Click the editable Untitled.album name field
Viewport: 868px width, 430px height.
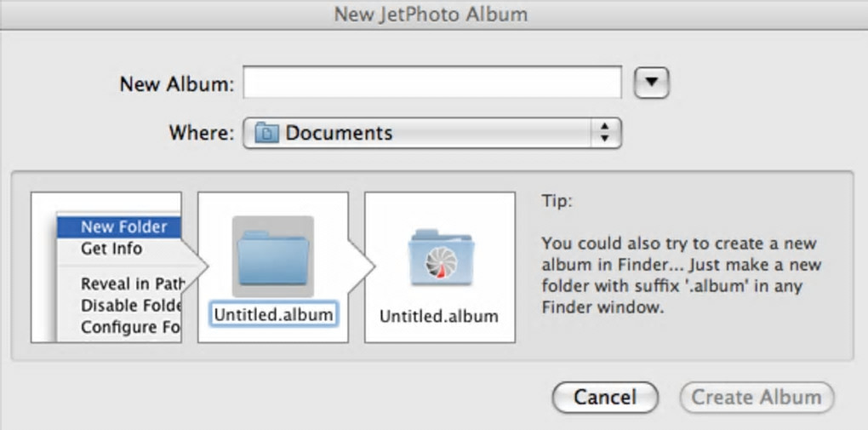click(273, 314)
